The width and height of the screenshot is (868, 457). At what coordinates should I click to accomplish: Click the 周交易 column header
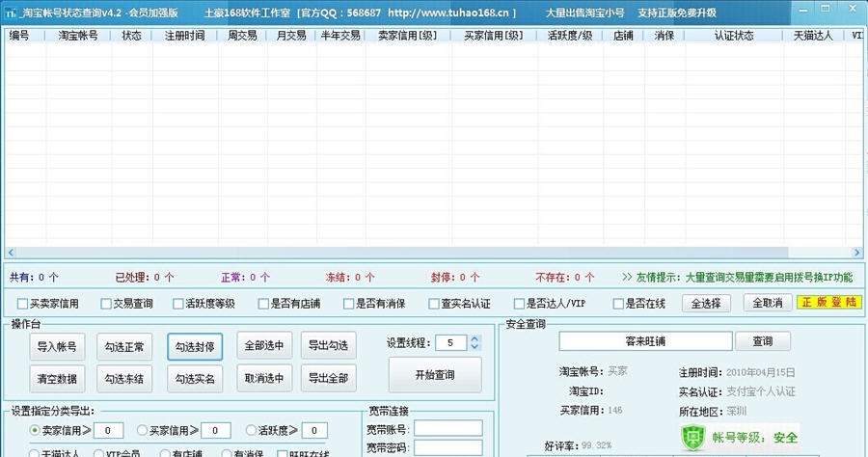[x=242, y=36]
